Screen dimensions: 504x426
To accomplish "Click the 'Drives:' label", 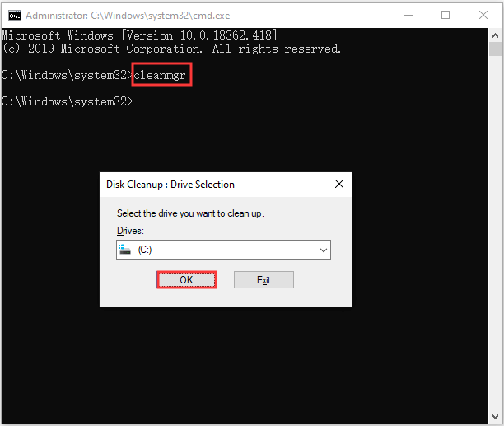I will 130,231.
